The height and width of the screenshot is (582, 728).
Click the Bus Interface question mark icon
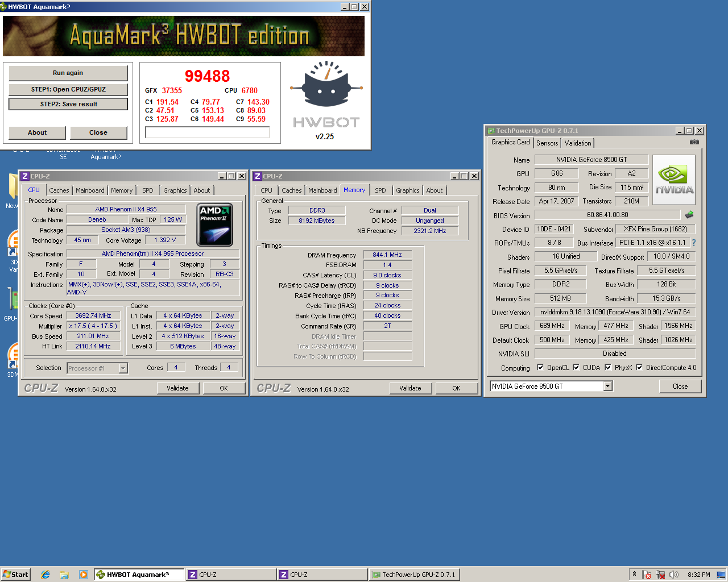pos(694,243)
